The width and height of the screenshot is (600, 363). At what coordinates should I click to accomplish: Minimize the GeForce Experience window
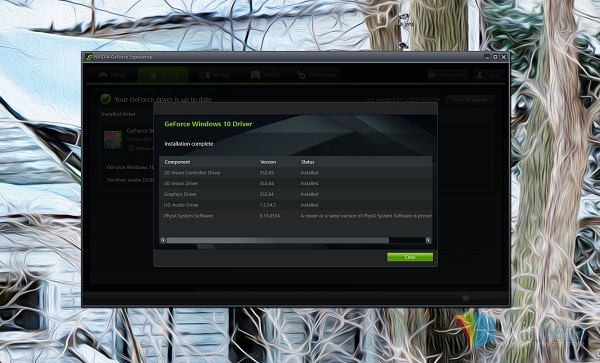(x=487, y=57)
